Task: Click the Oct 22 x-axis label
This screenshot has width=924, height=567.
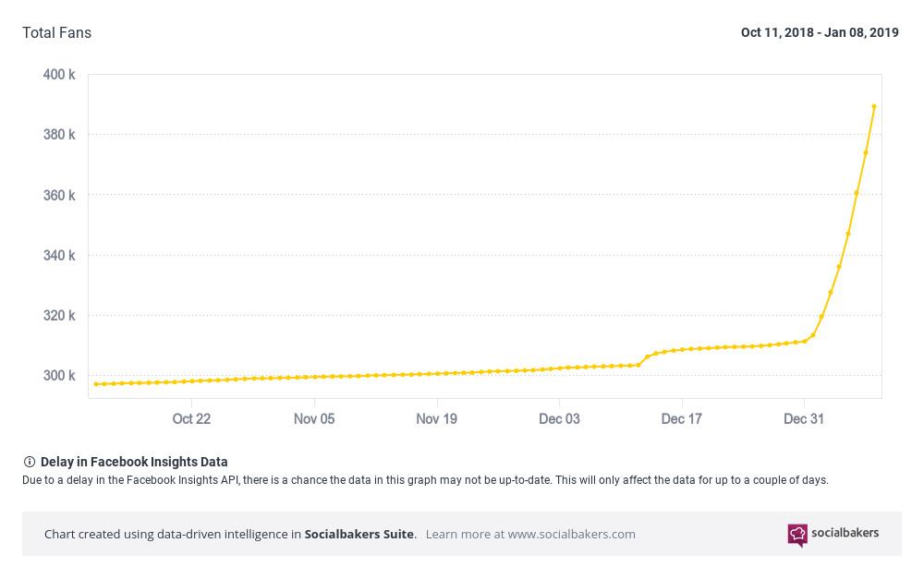Action: 191,418
